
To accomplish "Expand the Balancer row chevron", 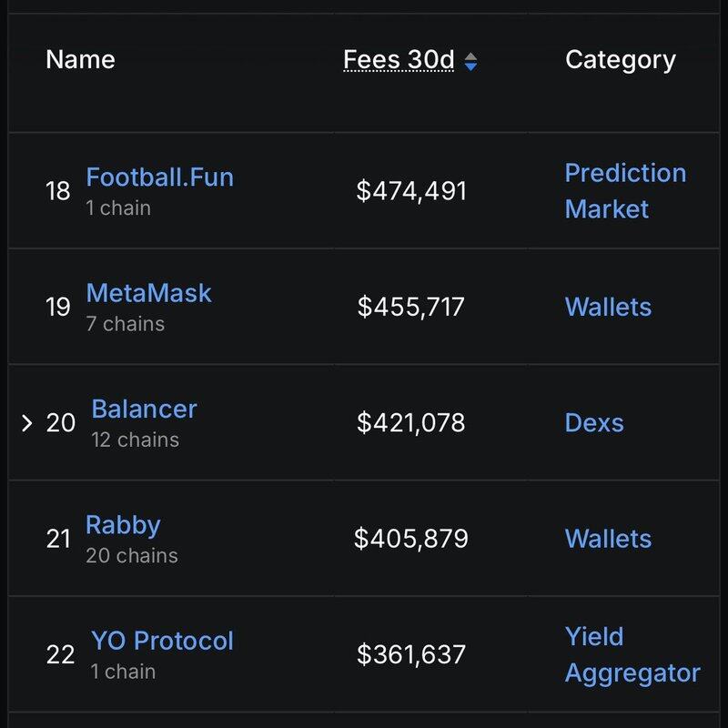I will (26, 423).
